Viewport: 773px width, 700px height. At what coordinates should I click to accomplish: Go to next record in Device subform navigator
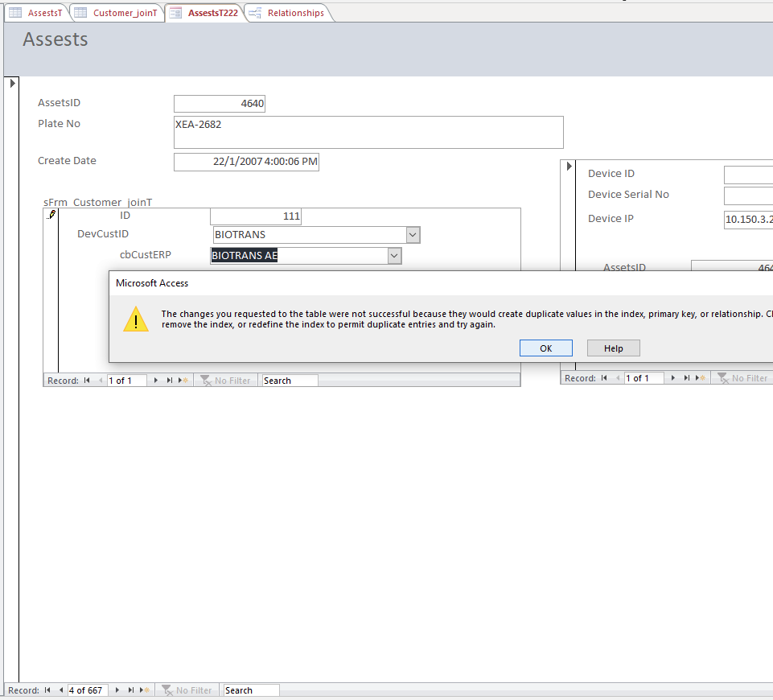tap(673, 378)
